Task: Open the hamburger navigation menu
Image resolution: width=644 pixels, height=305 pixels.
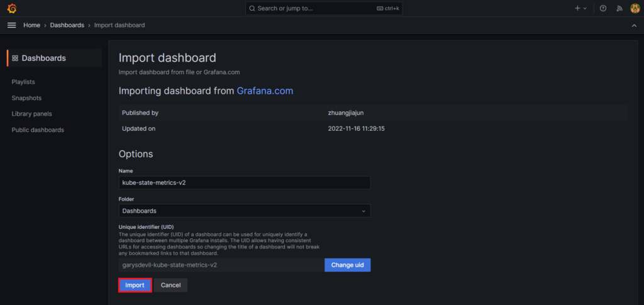Action: point(12,25)
